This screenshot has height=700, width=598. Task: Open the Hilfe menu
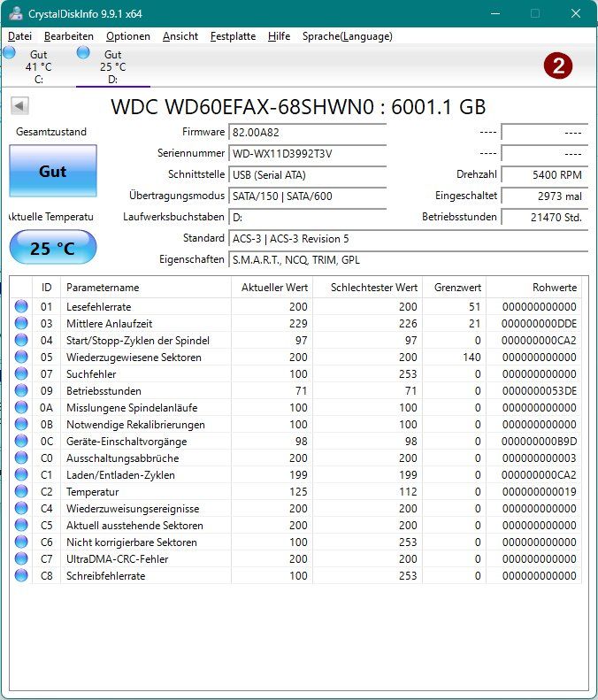pyautogui.click(x=279, y=36)
